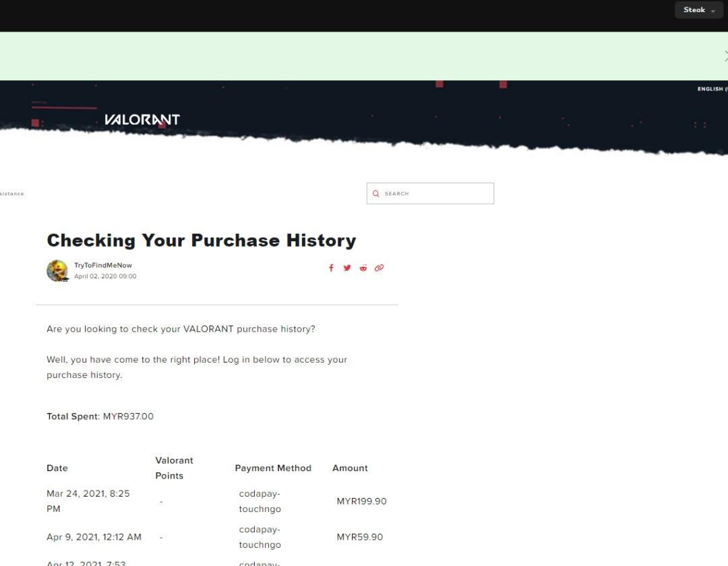The height and width of the screenshot is (566, 728).
Task: Open the author's duck avatar
Action: tap(57, 271)
